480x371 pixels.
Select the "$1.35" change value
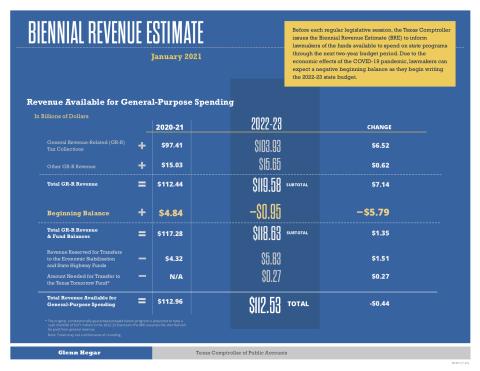[380, 233]
